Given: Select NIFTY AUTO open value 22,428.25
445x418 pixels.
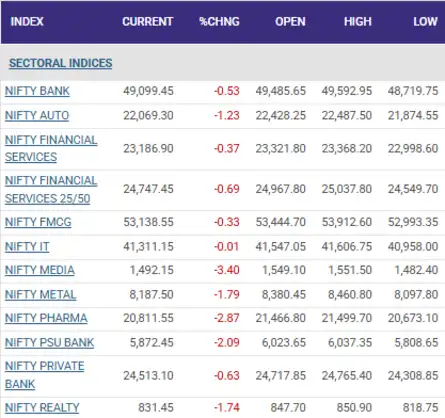Looking at the screenshot, I should pos(281,115).
